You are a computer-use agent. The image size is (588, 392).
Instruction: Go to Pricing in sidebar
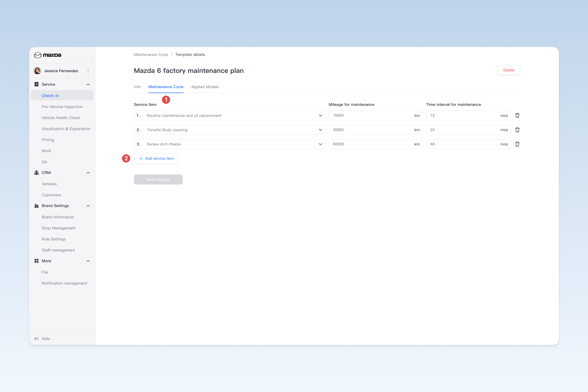(x=48, y=140)
